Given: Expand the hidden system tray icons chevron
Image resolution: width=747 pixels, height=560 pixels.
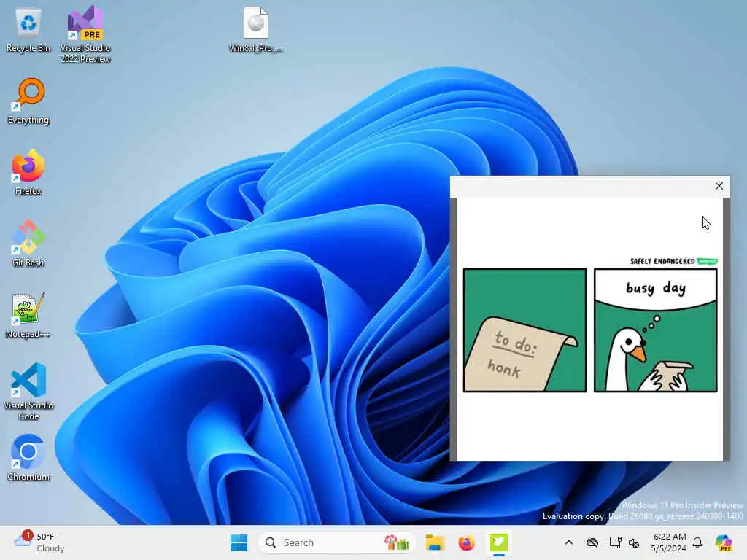Looking at the screenshot, I should (569, 542).
